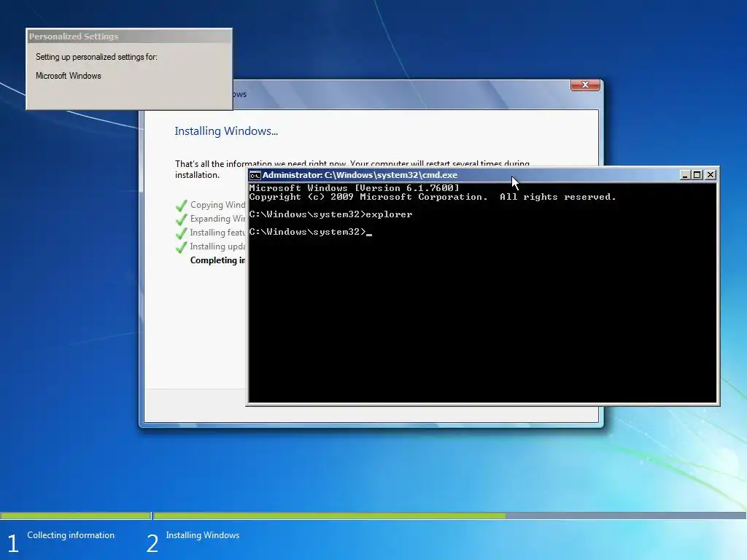The image size is (747, 560).
Task: Click the 'Setting up personalized settings for:' text
Action: pyautogui.click(x=96, y=57)
